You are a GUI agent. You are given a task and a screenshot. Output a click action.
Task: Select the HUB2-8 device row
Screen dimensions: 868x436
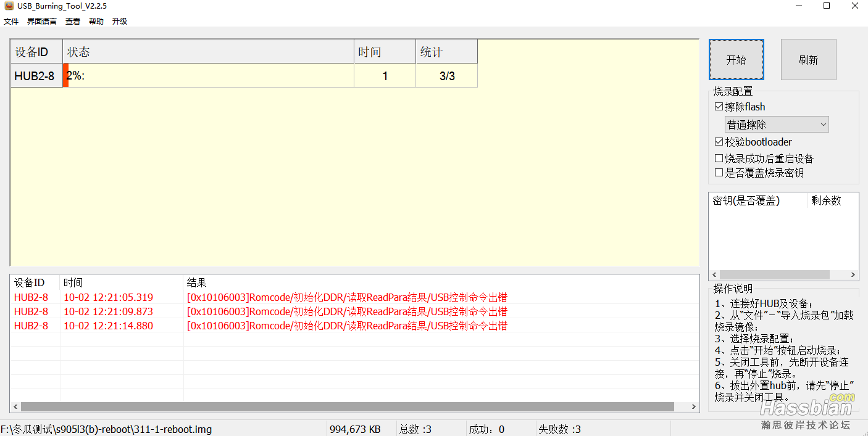point(35,76)
